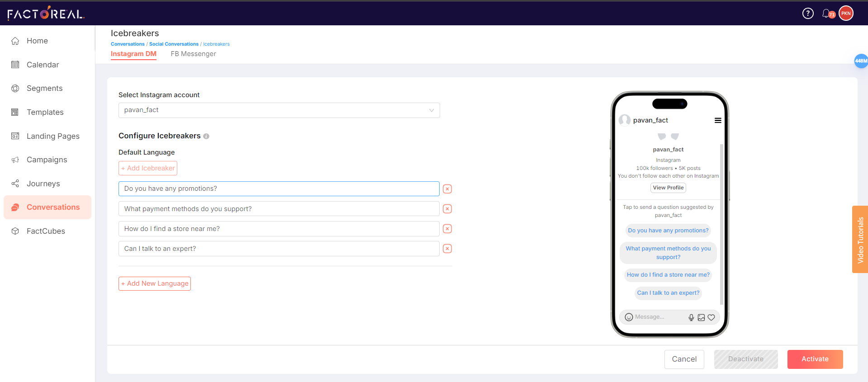The width and height of the screenshot is (868, 382).
Task: Switch to the Instagram DM tab
Action: coord(133,54)
